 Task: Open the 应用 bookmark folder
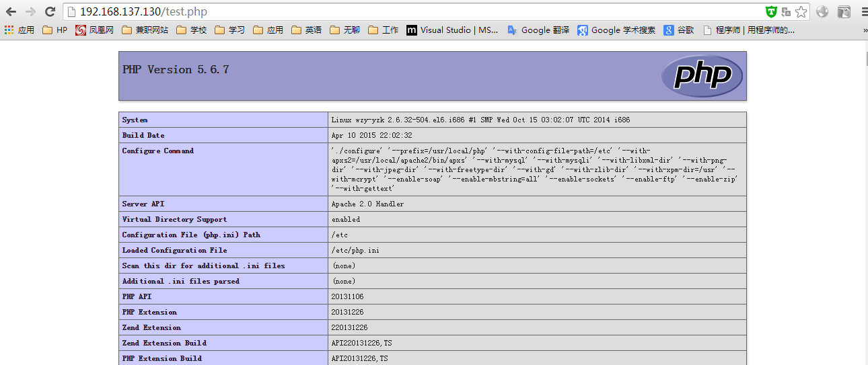(268, 30)
